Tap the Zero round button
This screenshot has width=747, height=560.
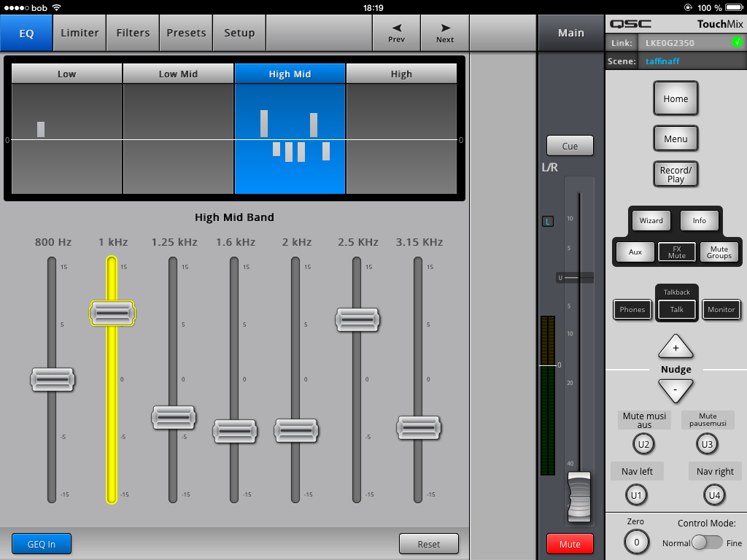[x=636, y=542]
